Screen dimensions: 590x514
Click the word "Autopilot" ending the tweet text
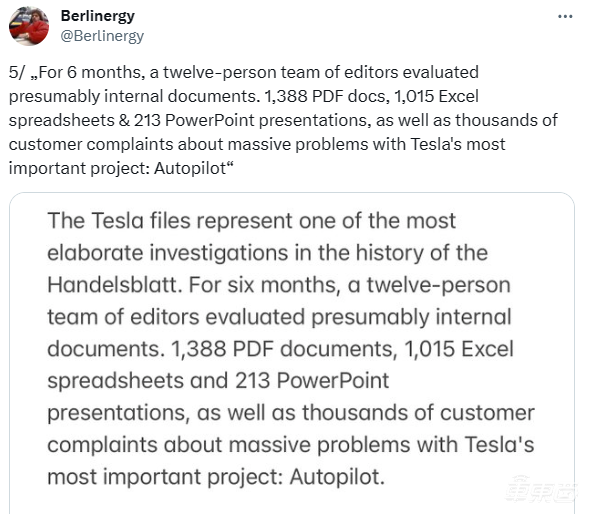190,168
